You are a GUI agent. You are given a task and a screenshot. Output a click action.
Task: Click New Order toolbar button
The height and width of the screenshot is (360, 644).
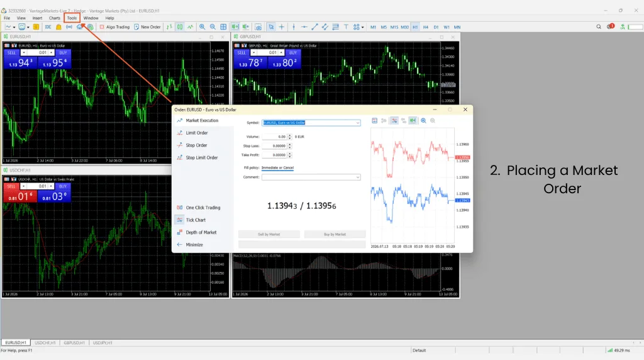tap(147, 27)
